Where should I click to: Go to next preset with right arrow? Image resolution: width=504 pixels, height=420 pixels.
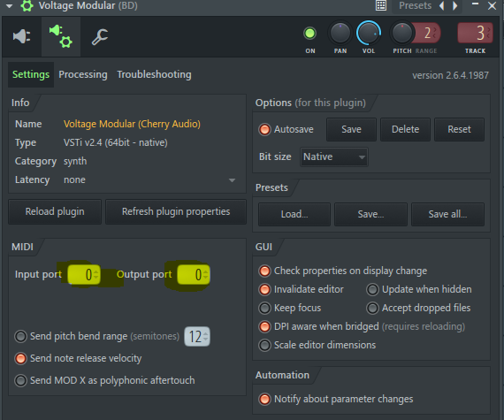[x=454, y=5]
